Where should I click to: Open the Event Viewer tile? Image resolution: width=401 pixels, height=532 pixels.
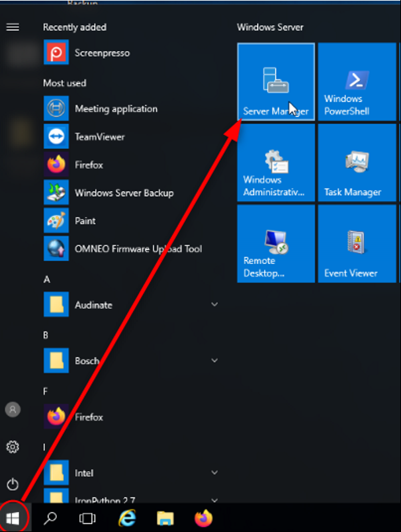(357, 244)
